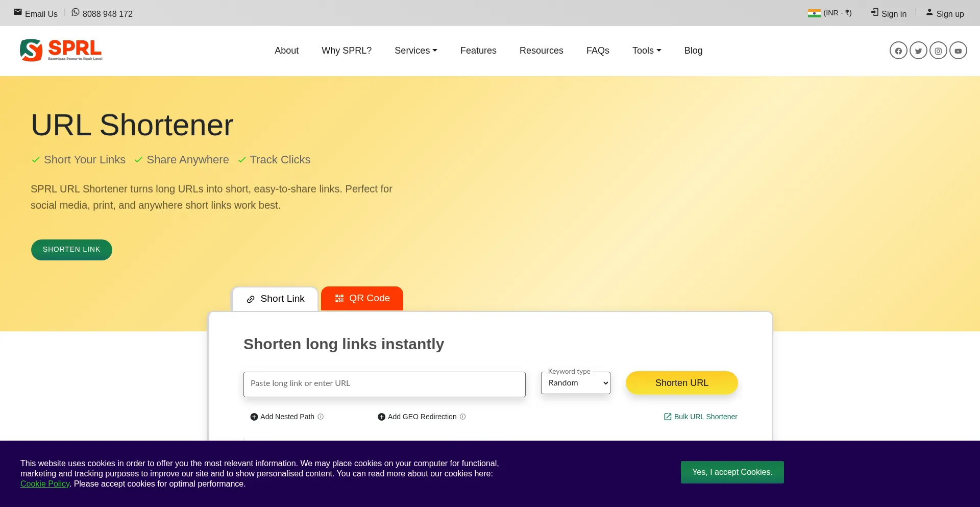Click the Track Clicks text
Viewport: 980px width, 507px height.
[x=280, y=160]
